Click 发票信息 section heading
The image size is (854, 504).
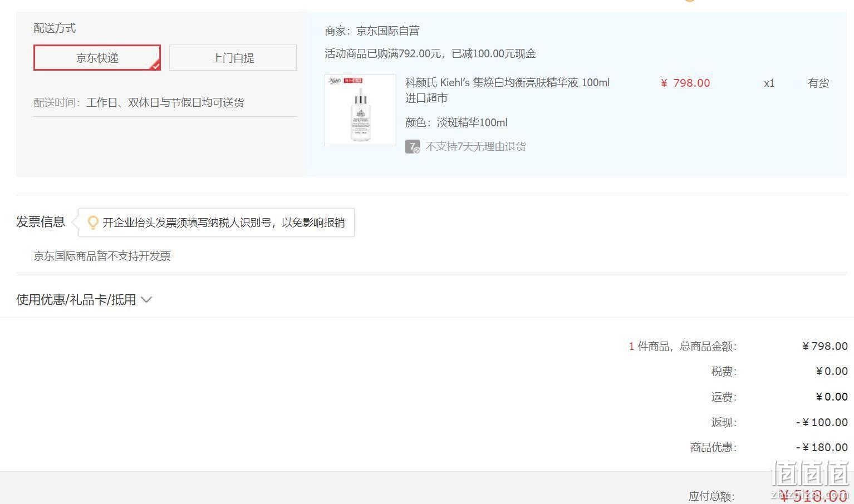click(x=40, y=222)
